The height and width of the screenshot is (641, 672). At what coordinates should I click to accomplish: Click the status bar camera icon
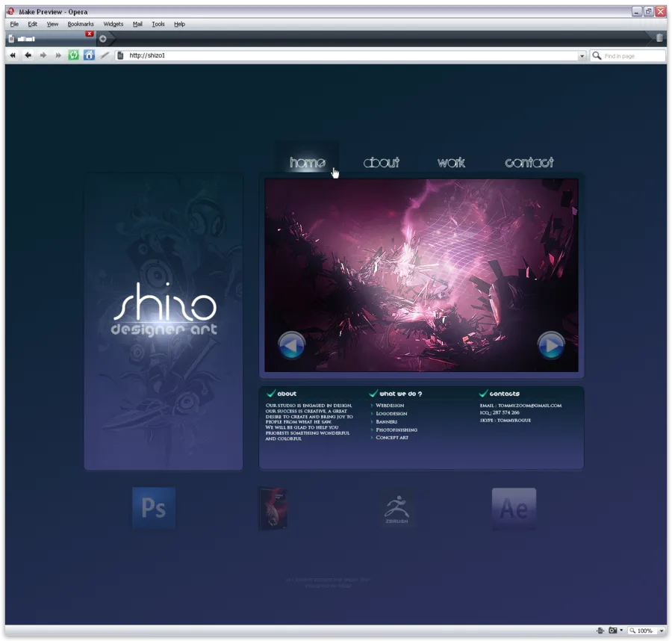coord(613,631)
